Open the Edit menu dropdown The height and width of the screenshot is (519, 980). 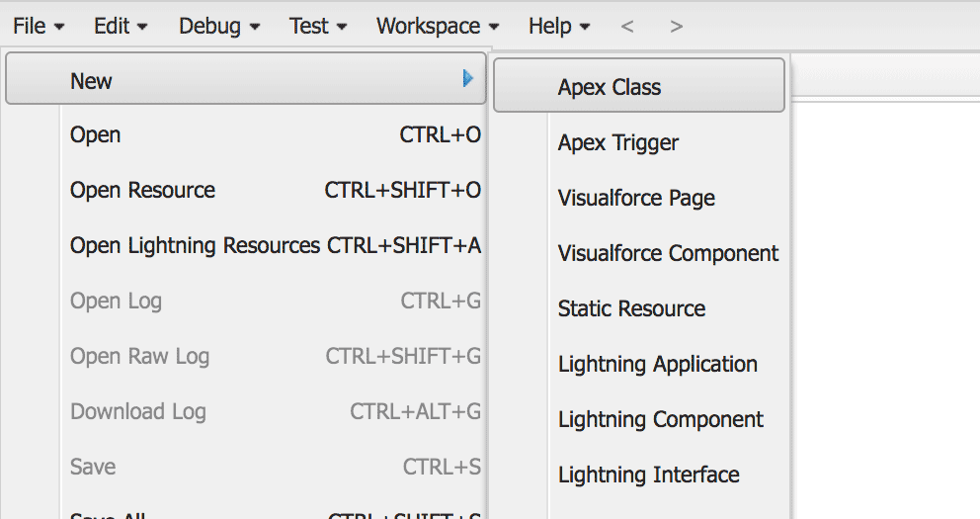pyautogui.click(x=121, y=26)
